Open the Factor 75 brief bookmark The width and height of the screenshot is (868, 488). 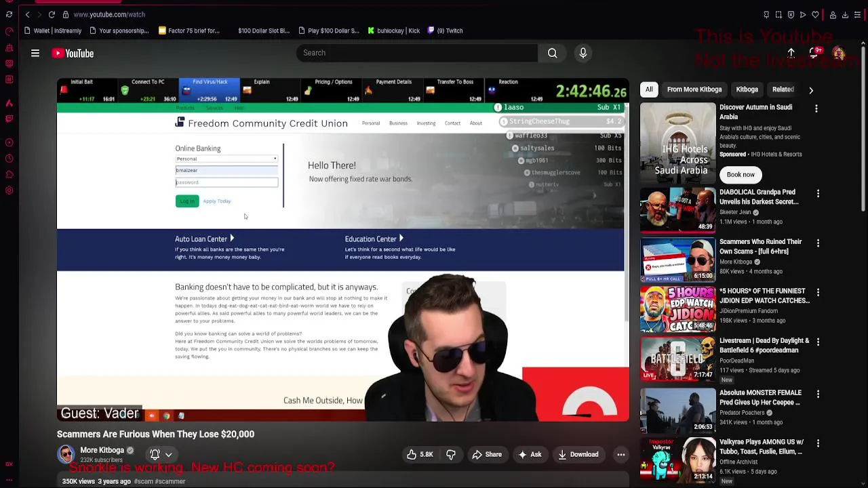[x=189, y=30]
